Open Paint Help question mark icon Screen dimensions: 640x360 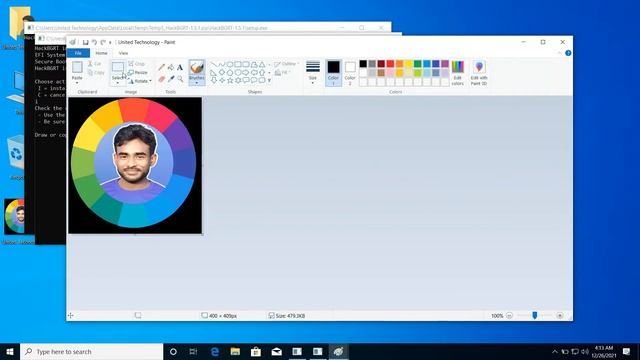(x=568, y=53)
